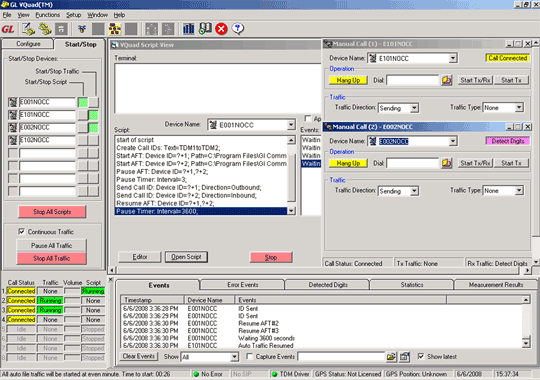Viewport: 540px width, 380px height.
Task: Open help via question mark bubble icon
Action: point(238,29)
